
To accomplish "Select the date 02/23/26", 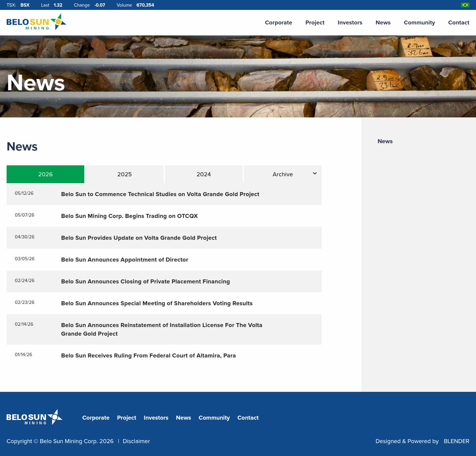I will point(24,302).
